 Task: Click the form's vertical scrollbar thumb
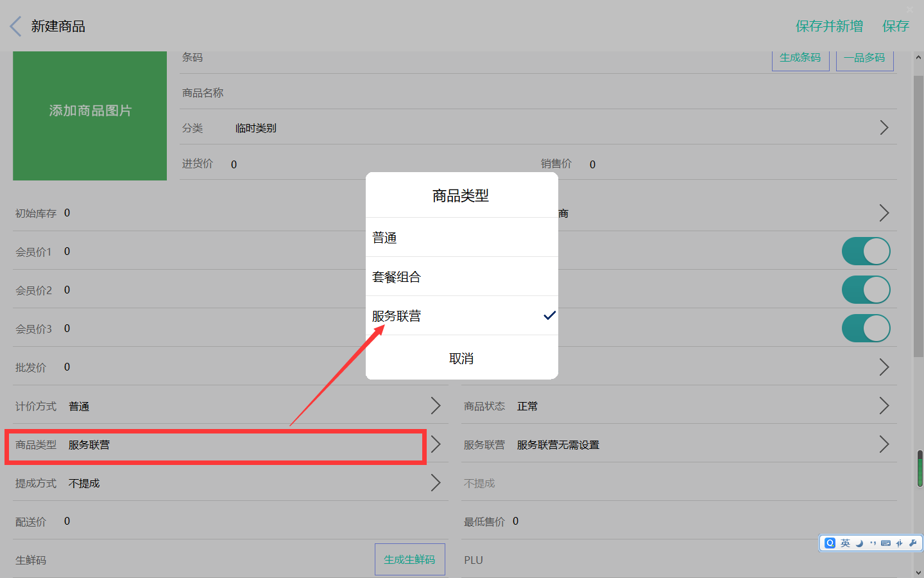click(918, 216)
